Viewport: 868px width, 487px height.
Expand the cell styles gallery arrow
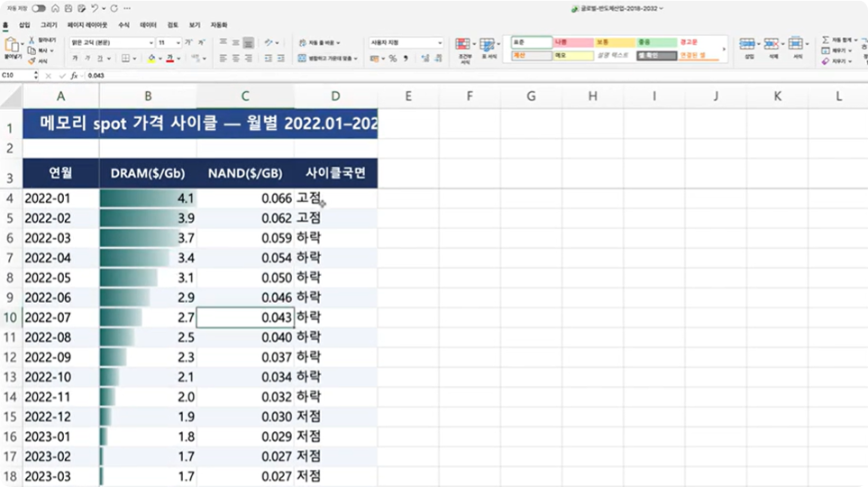(x=724, y=50)
